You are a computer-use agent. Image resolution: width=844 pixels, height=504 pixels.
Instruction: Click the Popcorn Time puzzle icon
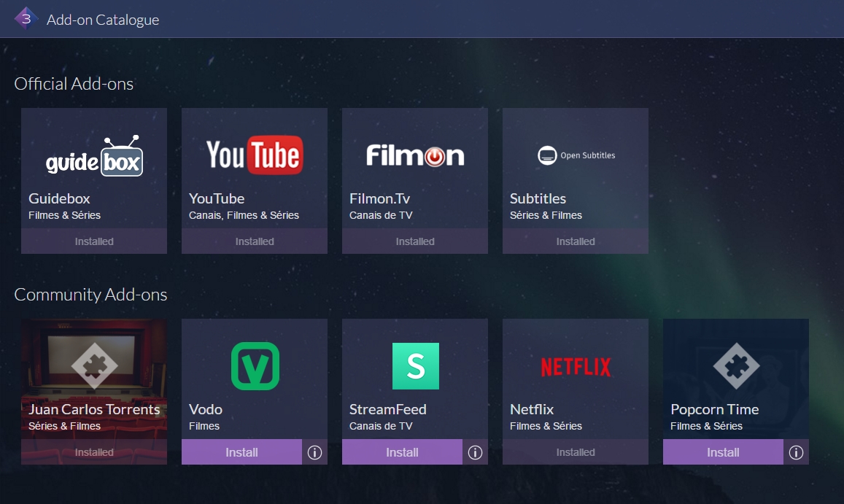(736, 365)
